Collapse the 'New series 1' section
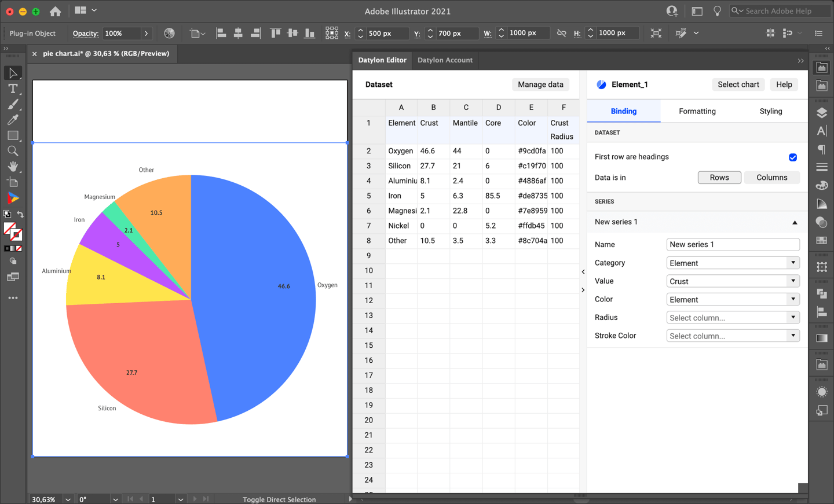 (x=795, y=222)
